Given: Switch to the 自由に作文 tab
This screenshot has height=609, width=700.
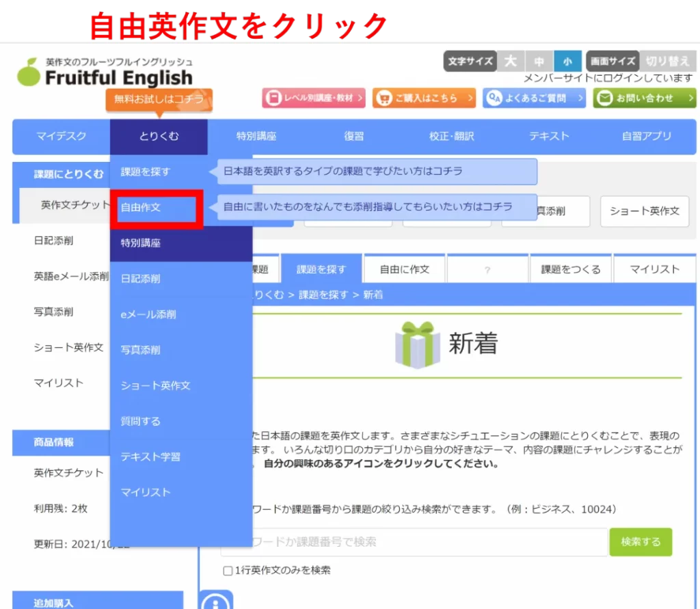Looking at the screenshot, I should click(403, 269).
